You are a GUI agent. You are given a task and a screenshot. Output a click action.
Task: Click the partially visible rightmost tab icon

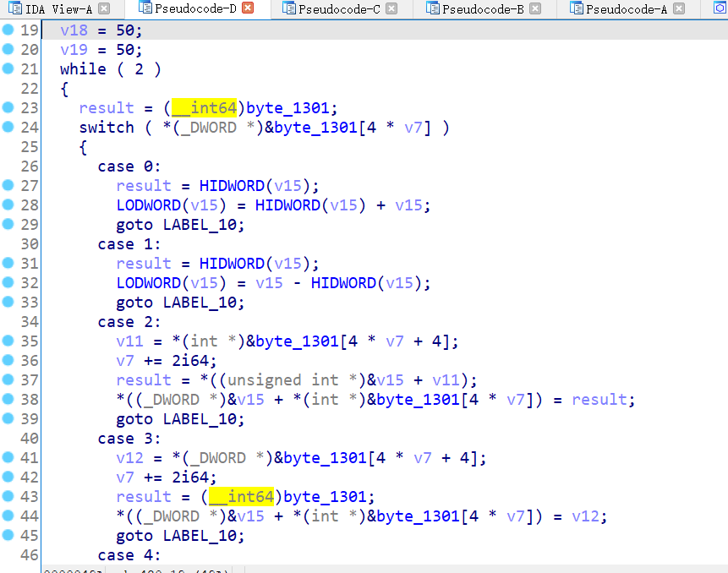pos(720,8)
